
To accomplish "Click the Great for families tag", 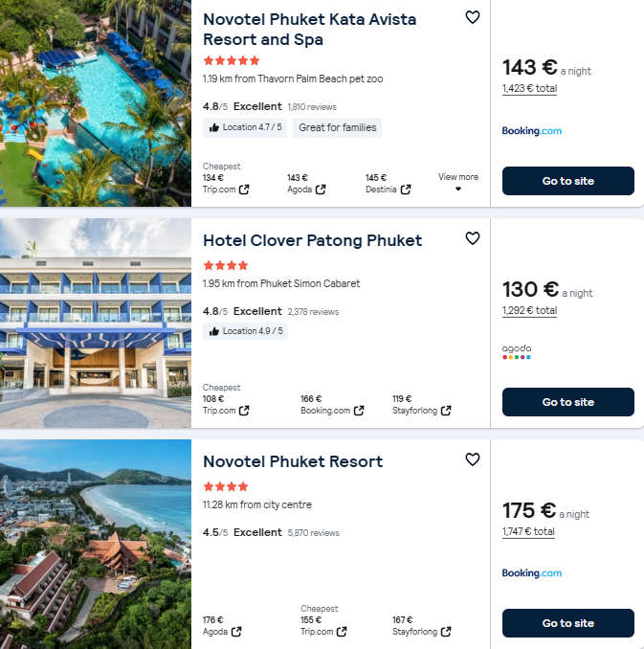I will (337, 127).
